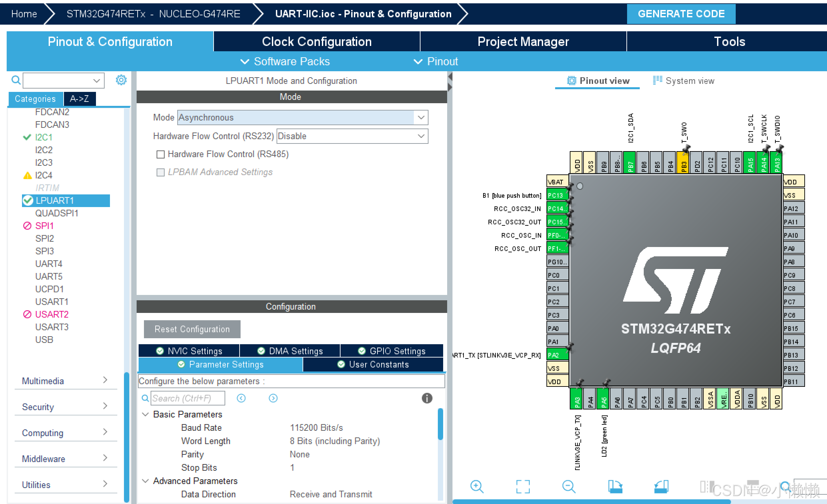Image resolution: width=827 pixels, height=504 pixels.
Task: Click the zoom in magnifier icon
Action: pyautogui.click(x=476, y=487)
